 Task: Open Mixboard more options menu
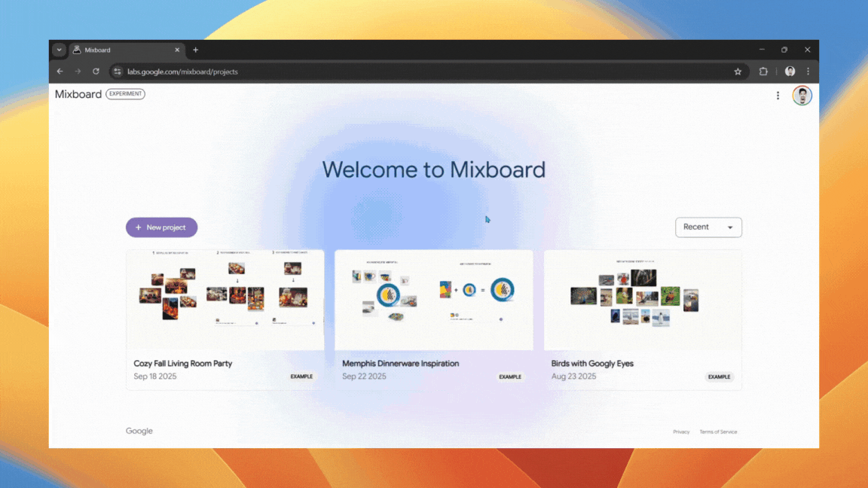778,96
